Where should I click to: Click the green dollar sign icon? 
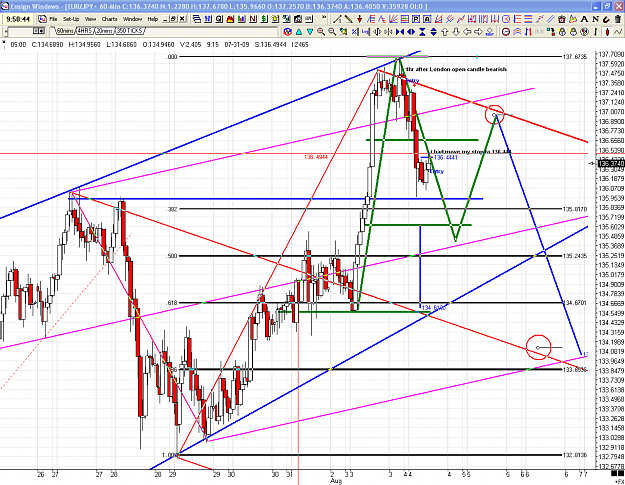coord(264,19)
